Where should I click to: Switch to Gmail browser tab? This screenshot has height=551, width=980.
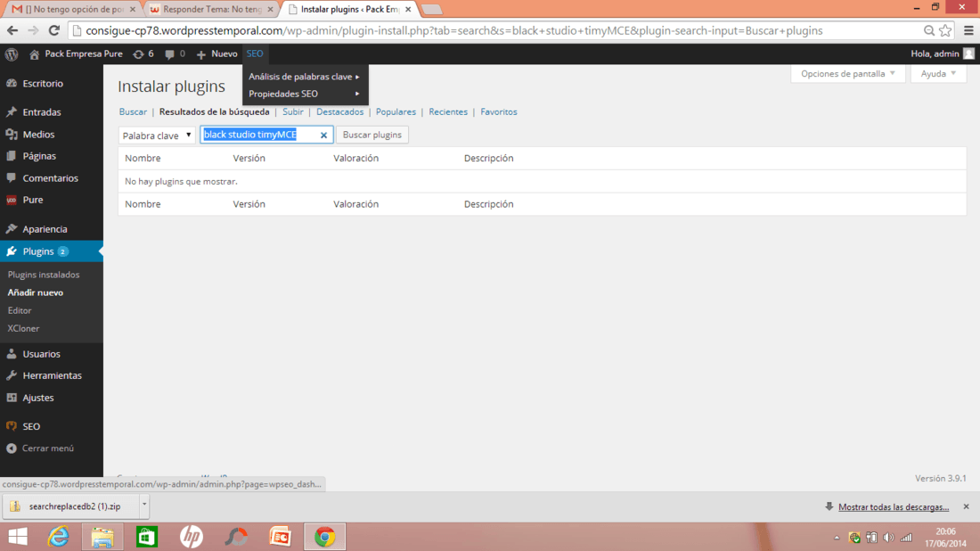click(x=74, y=10)
